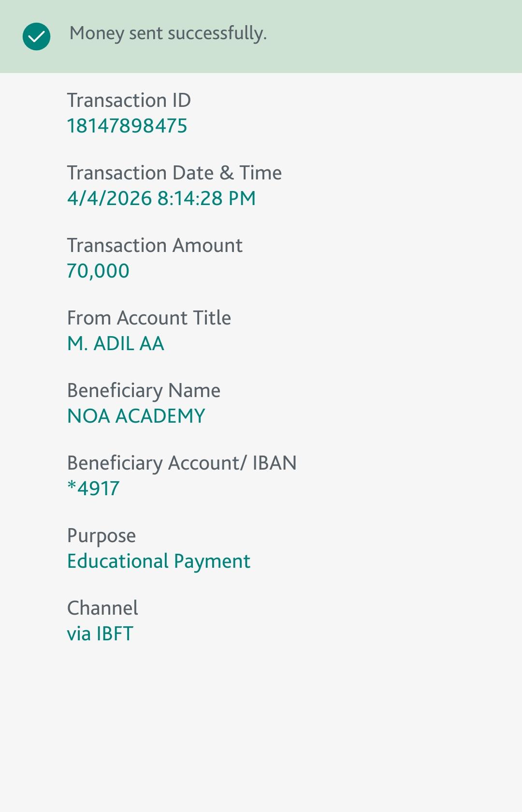Tap beneficiary NOA ACADEMY
Viewport: 522px width, 812px height.
(x=136, y=416)
